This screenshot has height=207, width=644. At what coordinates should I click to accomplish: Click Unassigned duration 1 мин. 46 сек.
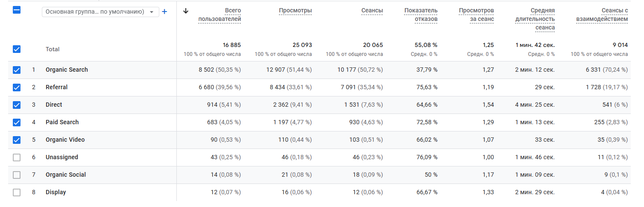pos(535,157)
